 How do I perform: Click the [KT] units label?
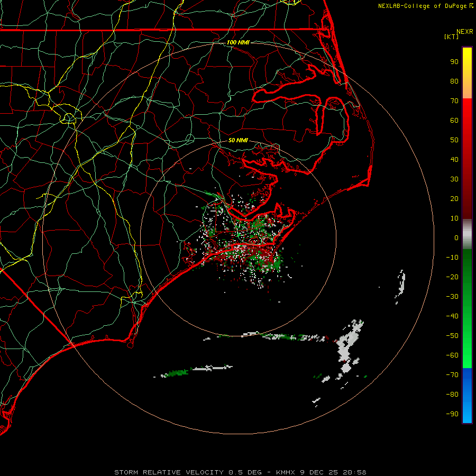pos(451,36)
